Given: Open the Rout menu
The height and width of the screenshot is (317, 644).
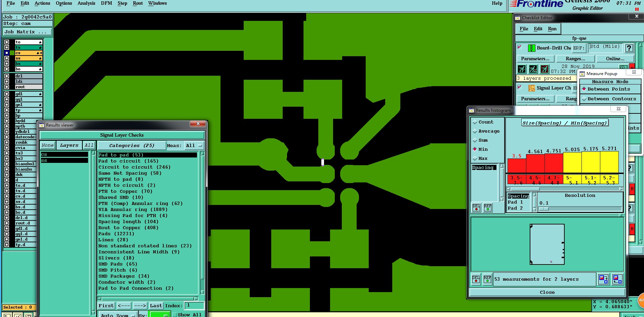Looking at the screenshot, I should (x=138, y=3).
